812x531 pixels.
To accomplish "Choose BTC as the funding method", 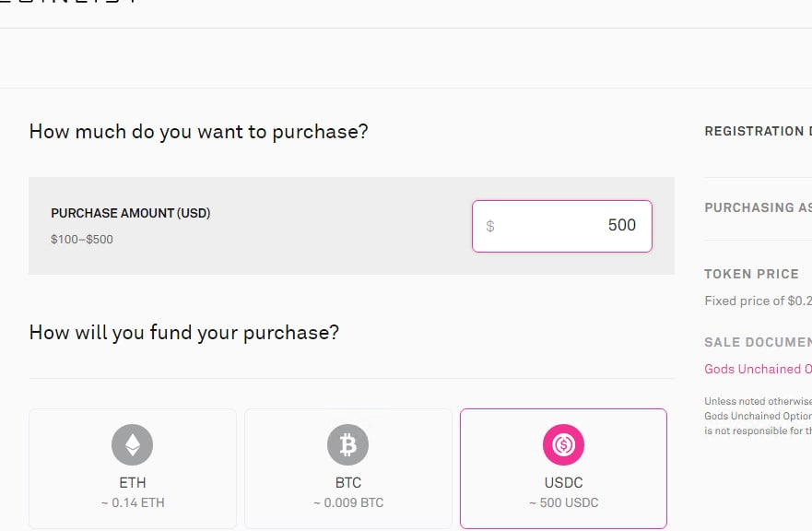I will (347, 483).
